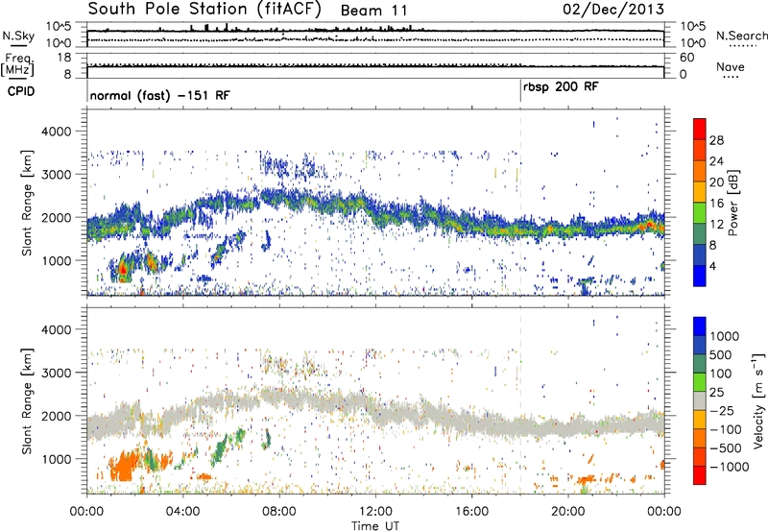Viewport: 768px width, 532px height.
Task: Click the power panel 'Slant Range [km]' label
Action: (x=27, y=203)
